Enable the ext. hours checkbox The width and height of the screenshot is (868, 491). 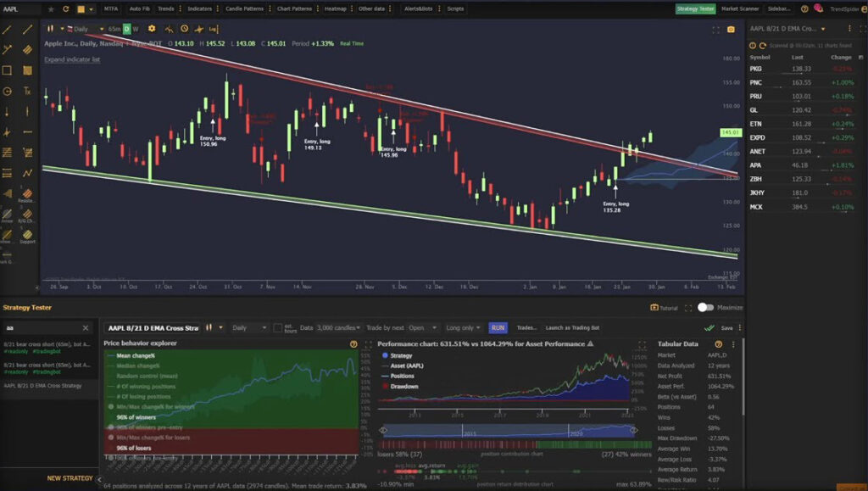tap(278, 328)
